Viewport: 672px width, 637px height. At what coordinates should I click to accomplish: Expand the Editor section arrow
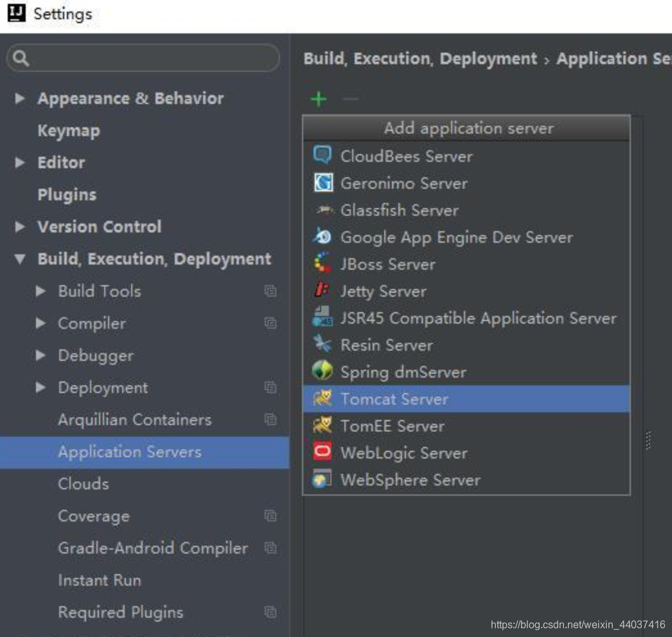20,162
